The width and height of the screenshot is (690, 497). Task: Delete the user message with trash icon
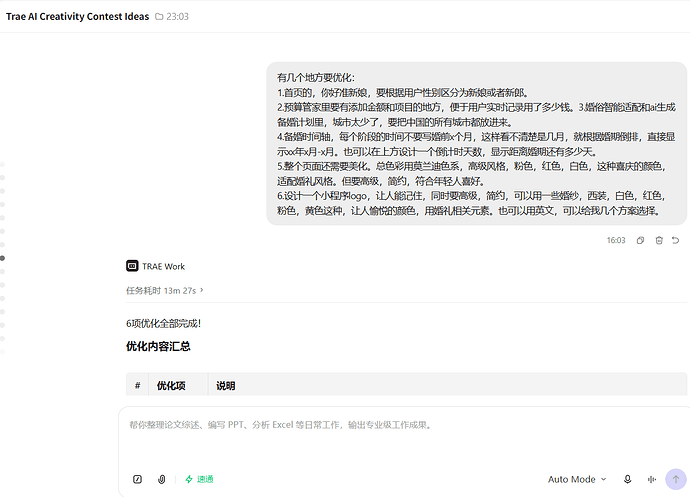coord(659,240)
